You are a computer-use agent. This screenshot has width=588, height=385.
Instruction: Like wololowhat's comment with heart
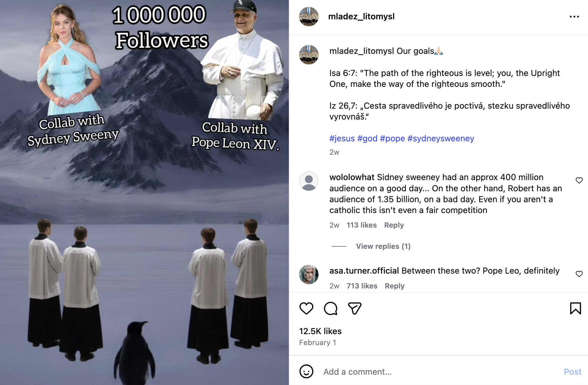[x=579, y=180]
